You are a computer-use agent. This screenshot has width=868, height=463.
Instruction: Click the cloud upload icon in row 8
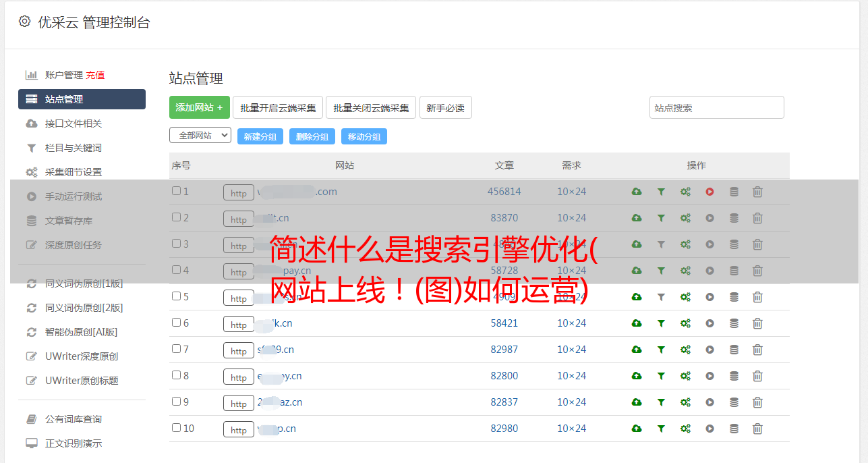637,376
